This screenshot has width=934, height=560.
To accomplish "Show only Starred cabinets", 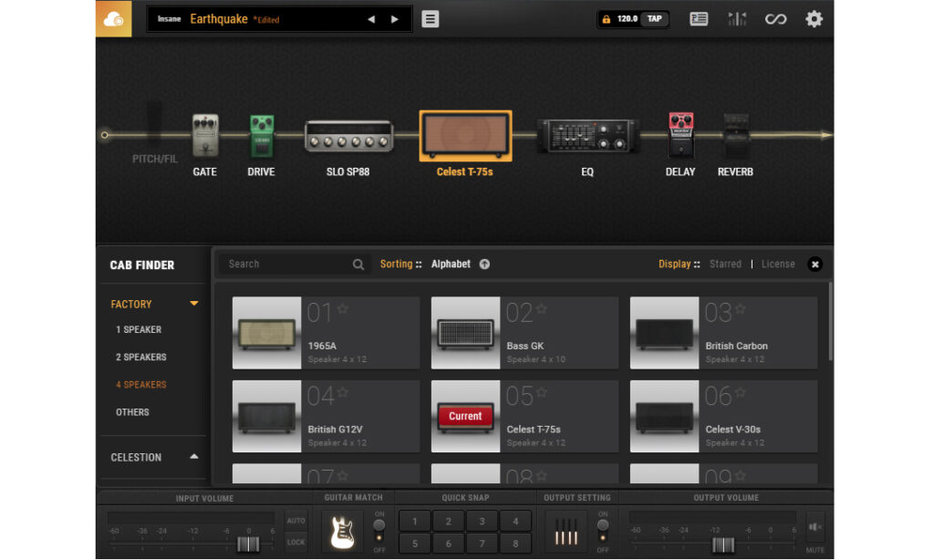I will point(725,264).
